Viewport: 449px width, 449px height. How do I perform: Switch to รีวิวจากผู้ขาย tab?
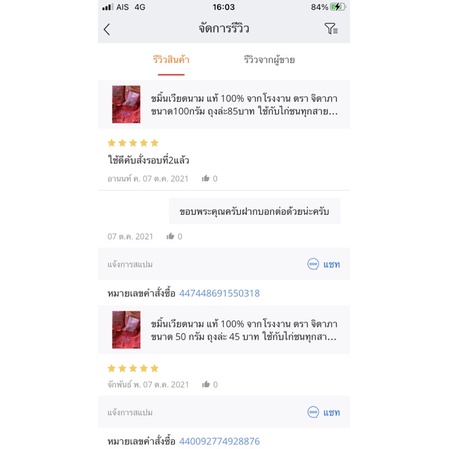pyautogui.click(x=269, y=60)
